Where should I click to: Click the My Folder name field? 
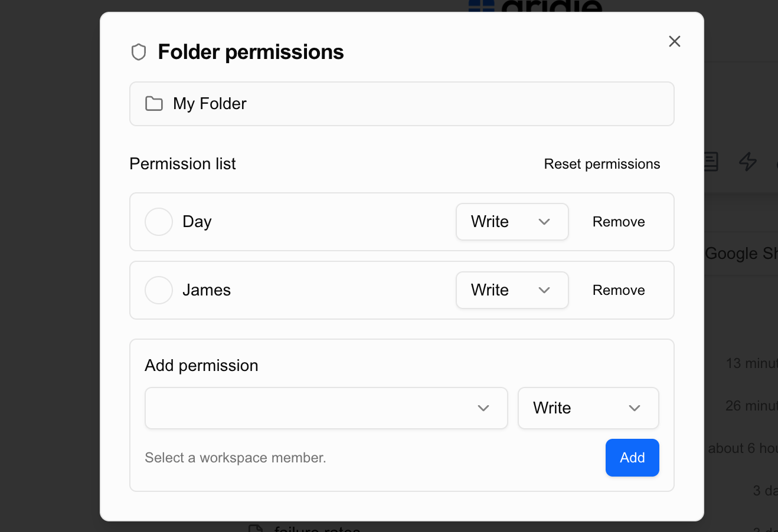pyautogui.click(x=401, y=104)
